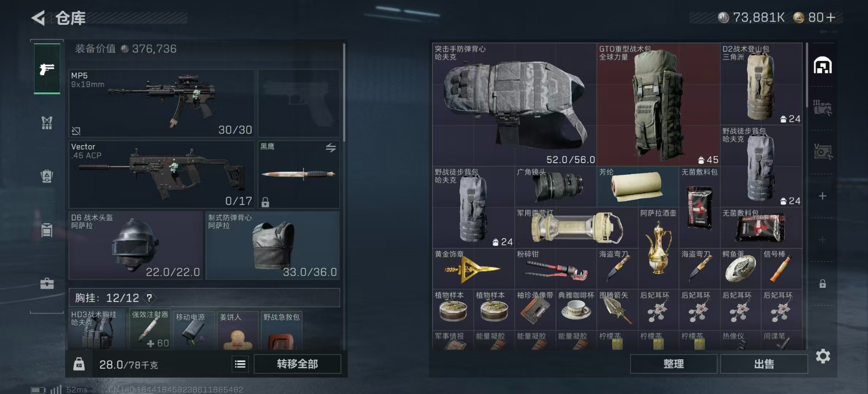The width and height of the screenshot is (868, 394).
Task: Open the settings gear in the stash panel
Action: (823, 356)
